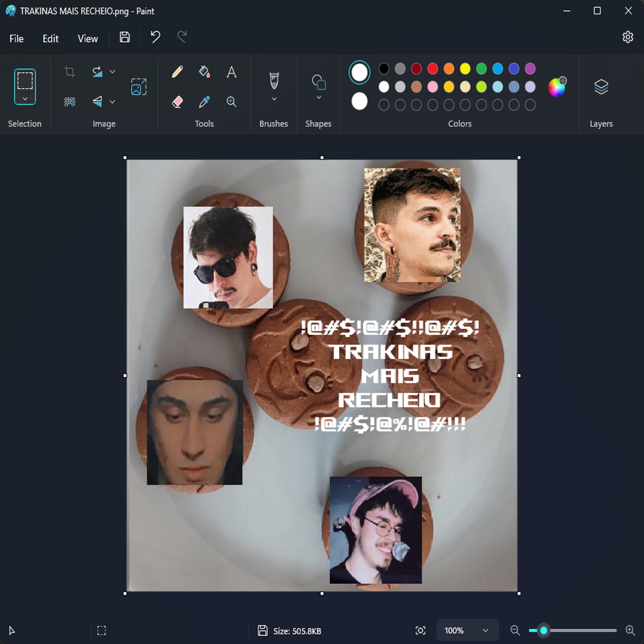Pick the pink color swatch
The height and width of the screenshot is (644, 644).
tap(432, 87)
